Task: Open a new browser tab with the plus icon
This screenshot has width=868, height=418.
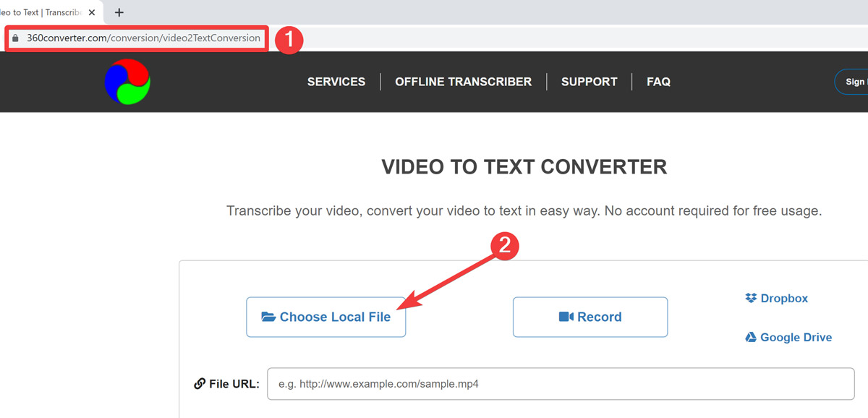Action: pos(119,12)
